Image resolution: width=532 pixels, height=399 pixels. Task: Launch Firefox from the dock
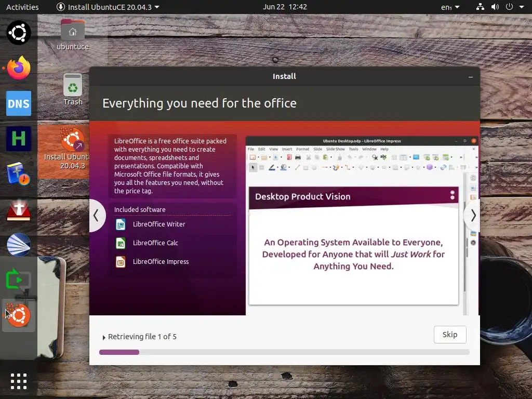point(19,68)
